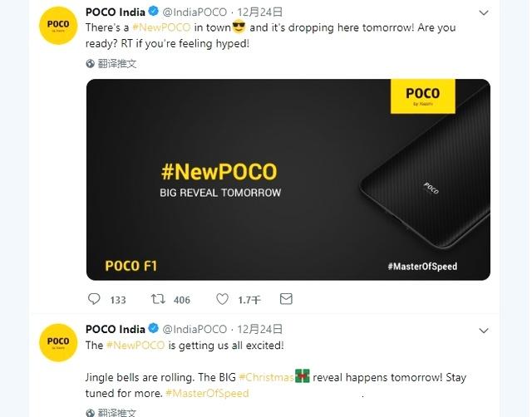Open the 12月24日 timestamp of first tweet

[260, 12]
